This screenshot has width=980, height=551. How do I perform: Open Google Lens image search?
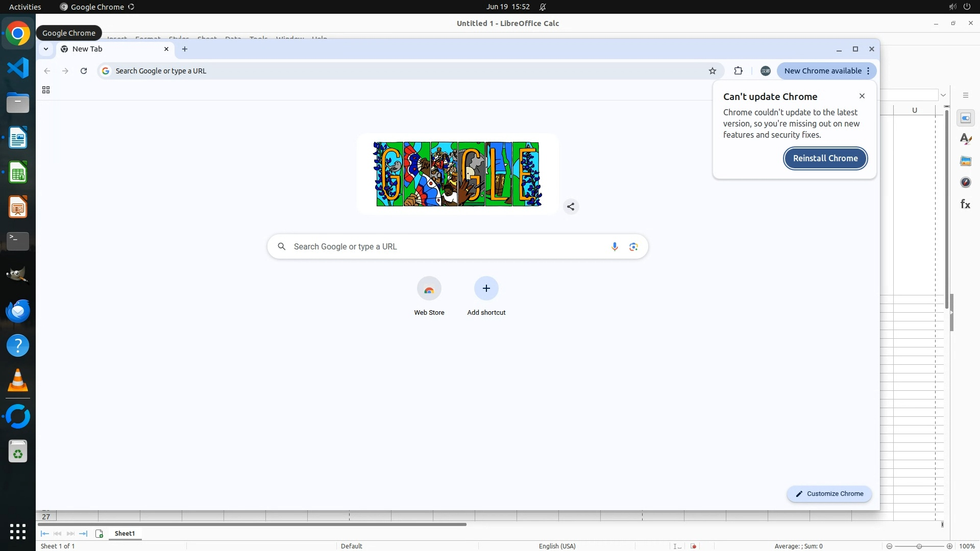click(x=633, y=247)
